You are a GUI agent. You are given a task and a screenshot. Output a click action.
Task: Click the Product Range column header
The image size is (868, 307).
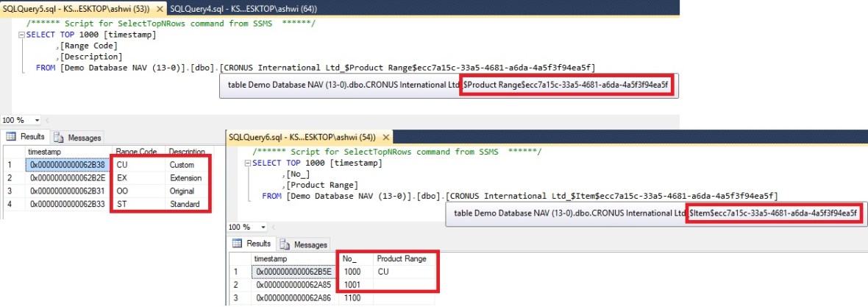[x=401, y=258]
